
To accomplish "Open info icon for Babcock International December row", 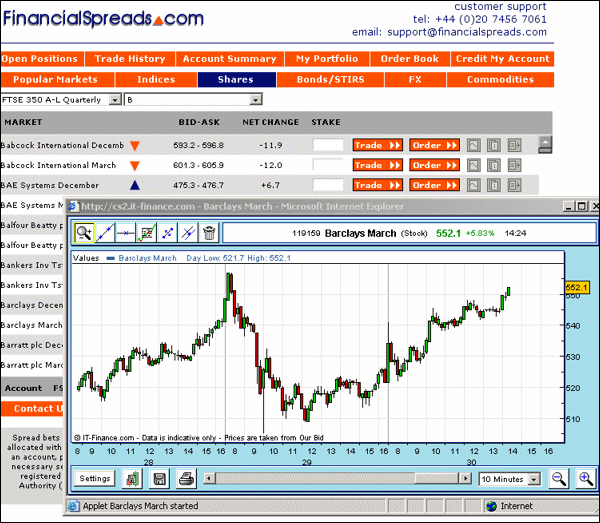I will tap(494, 145).
